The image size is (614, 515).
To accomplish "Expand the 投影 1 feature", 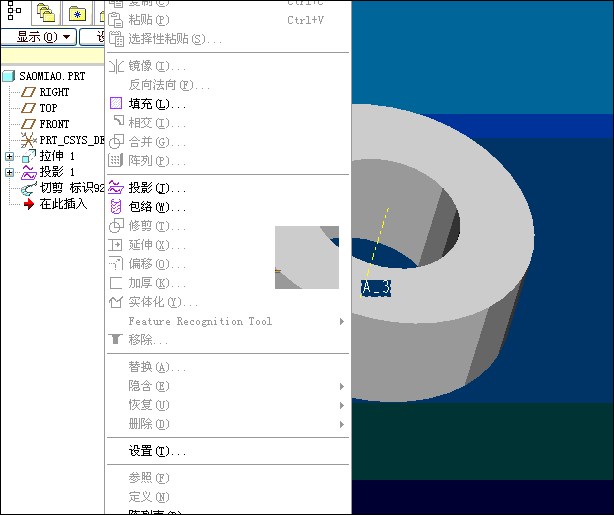I will click(9, 172).
